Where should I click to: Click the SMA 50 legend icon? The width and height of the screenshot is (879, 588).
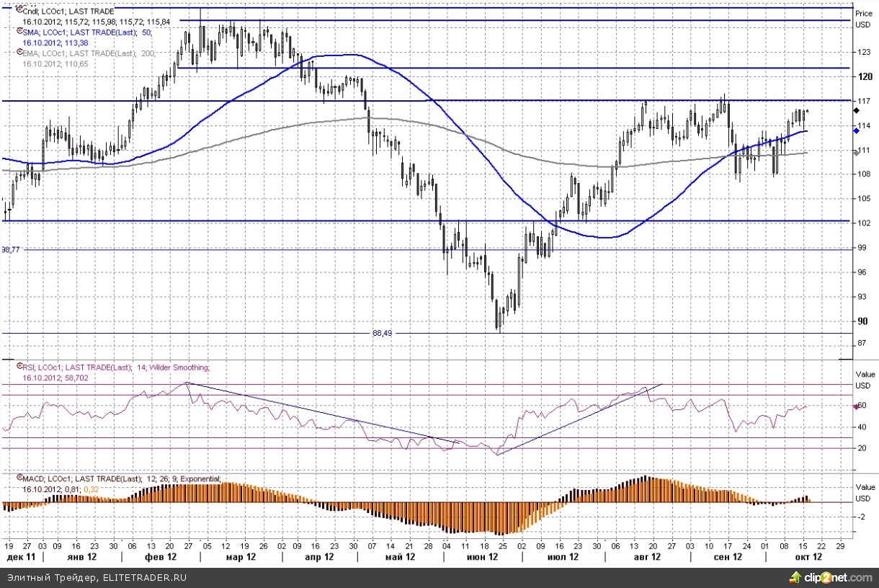coord(19,32)
